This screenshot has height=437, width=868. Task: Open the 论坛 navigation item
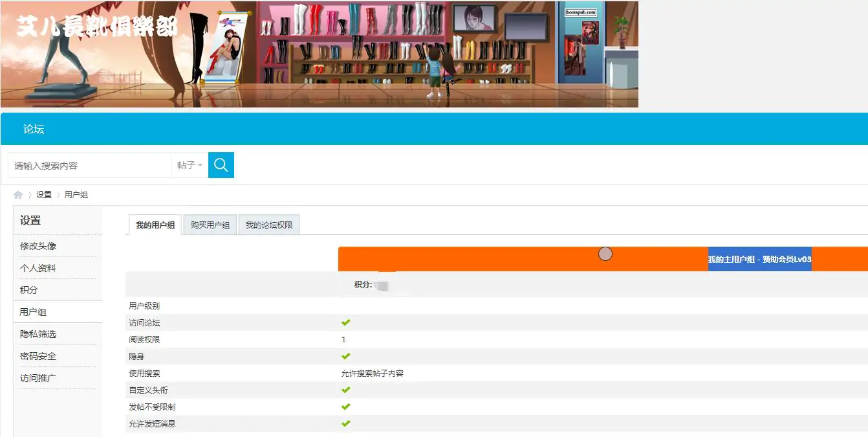[x=34, y=129]
